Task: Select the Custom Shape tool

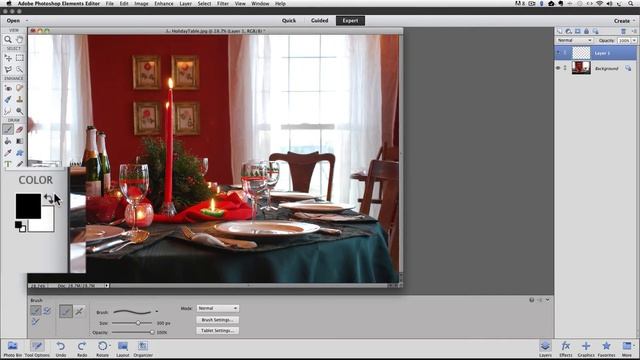Action: 20,152
